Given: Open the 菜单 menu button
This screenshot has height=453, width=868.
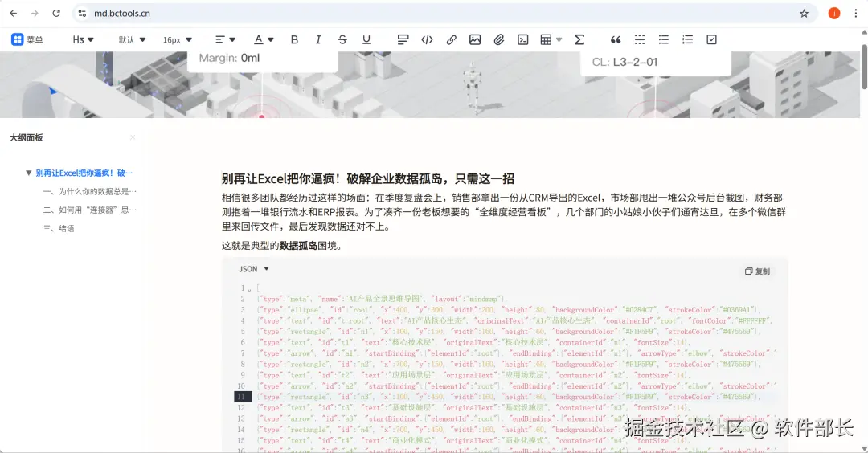Looking at the screenshot, I should click(x=27, y=39).
